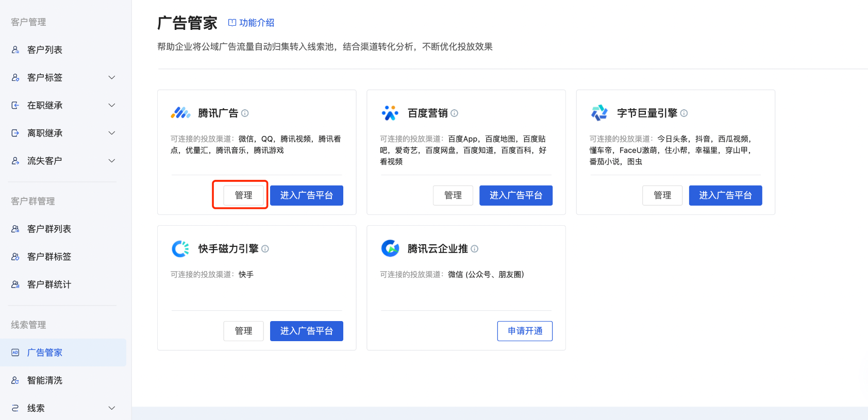Viewport: 868px width, 420px height.
Task: Click the 客户列表 sidebar icon
Action: coord(15,49)
